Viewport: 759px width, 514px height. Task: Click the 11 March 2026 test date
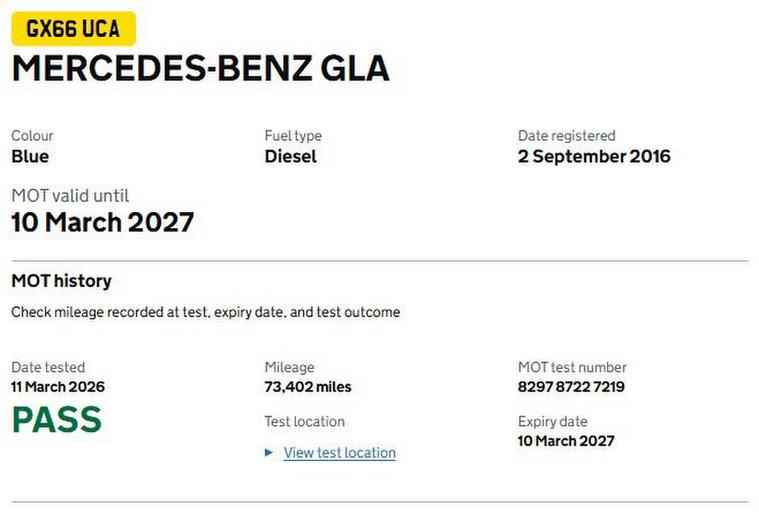58,387
